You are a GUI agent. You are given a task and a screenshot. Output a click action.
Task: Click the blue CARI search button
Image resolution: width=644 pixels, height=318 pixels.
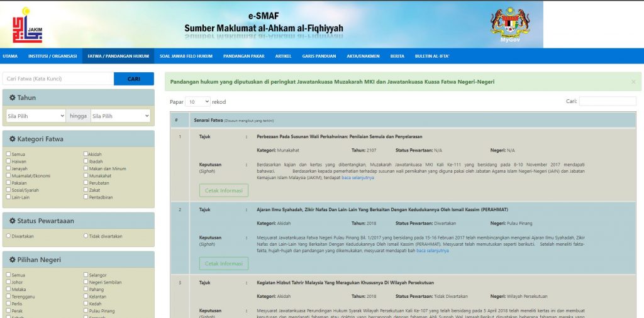click(134, 79)
